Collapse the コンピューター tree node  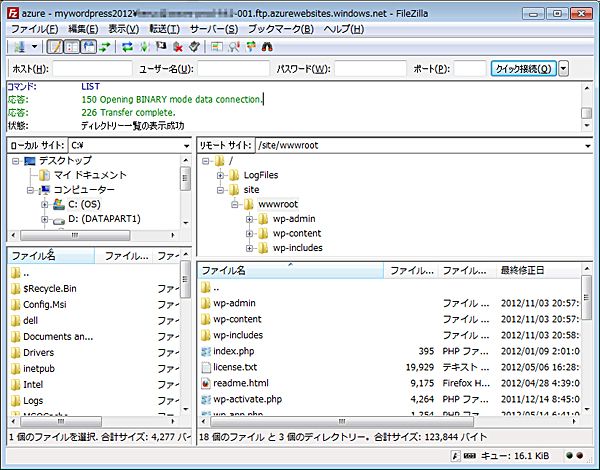pyautogui.click(x=30, y=190)
